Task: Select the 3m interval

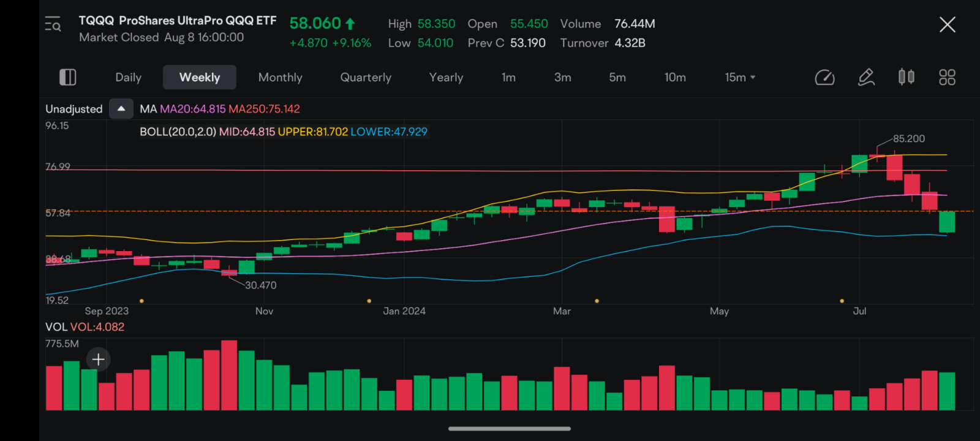Action: pos(562,77)
